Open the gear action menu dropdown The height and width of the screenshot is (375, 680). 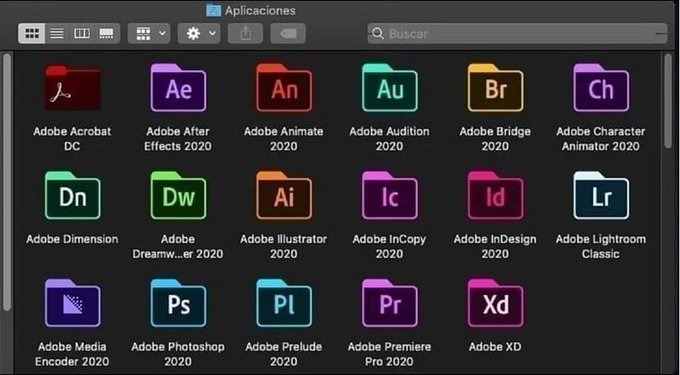199,33
